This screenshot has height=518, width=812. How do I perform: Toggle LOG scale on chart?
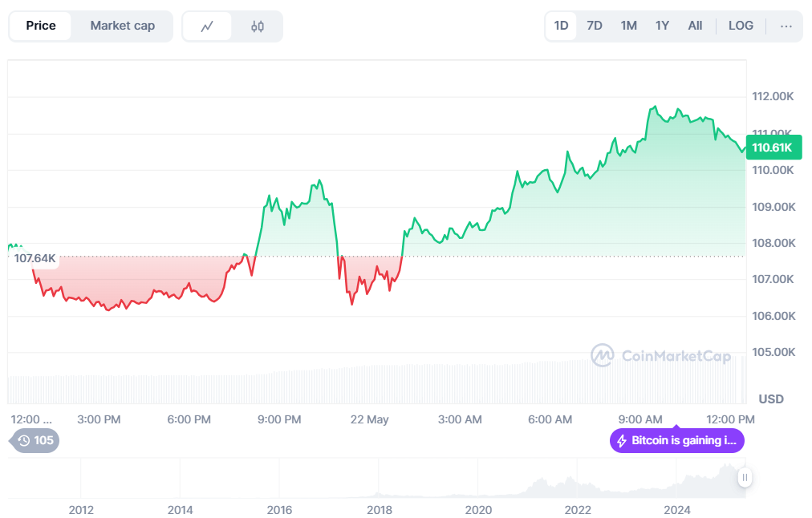[741, 26]
